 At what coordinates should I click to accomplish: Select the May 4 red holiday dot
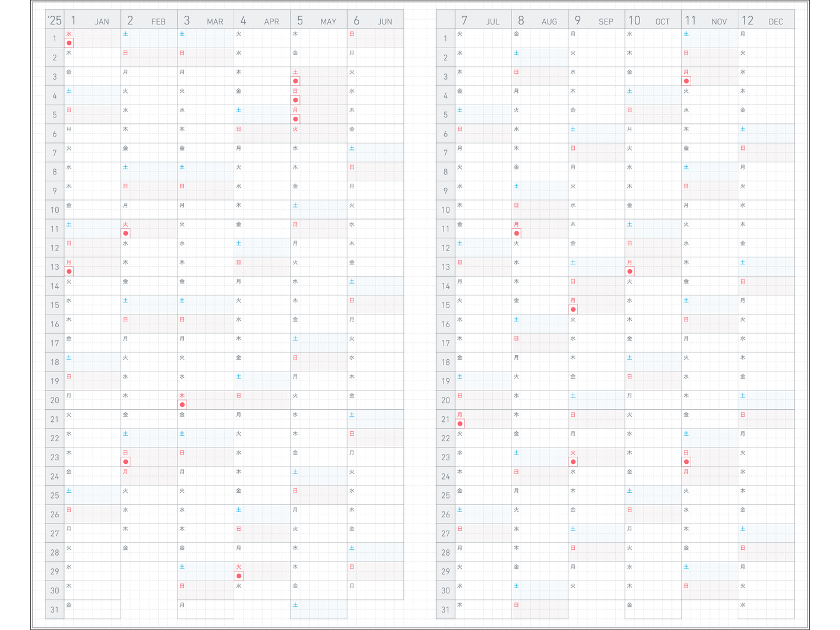[295, 100]
